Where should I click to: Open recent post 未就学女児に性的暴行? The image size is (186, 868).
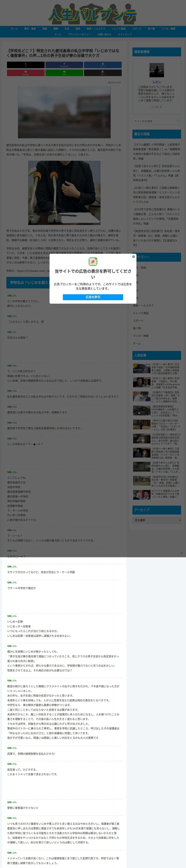(157, 238)
